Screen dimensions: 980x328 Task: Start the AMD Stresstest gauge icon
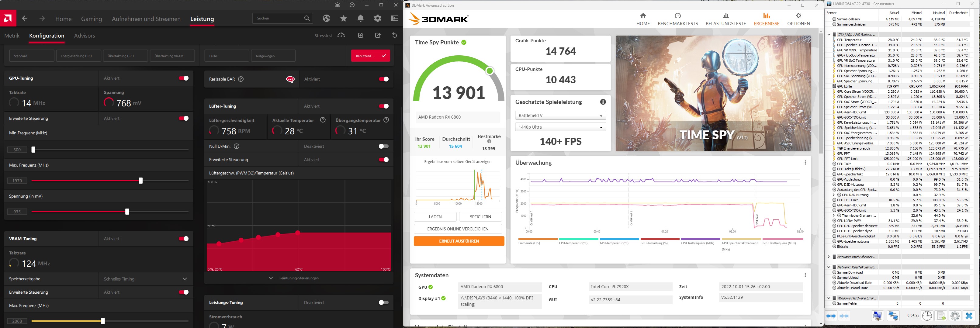[x=341, y=35]
